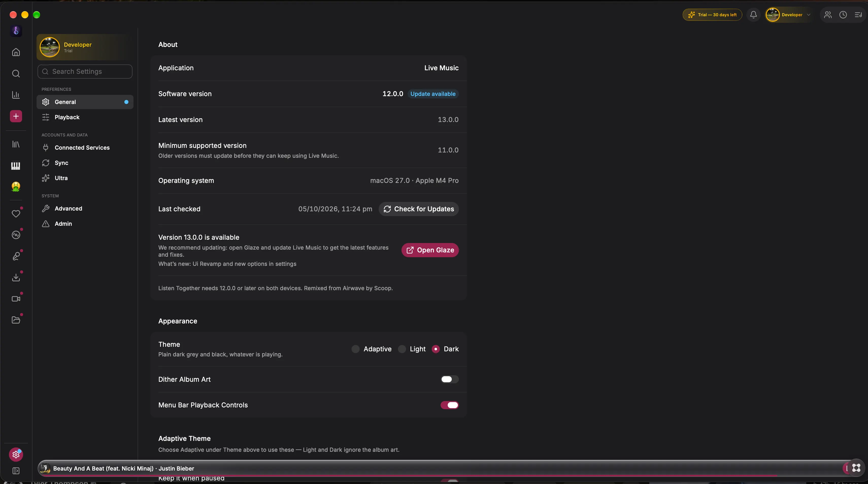868x484 pixels.
Task: Open the stats bar chart icon
Action: pyautogui.click(x=16, y=95)
